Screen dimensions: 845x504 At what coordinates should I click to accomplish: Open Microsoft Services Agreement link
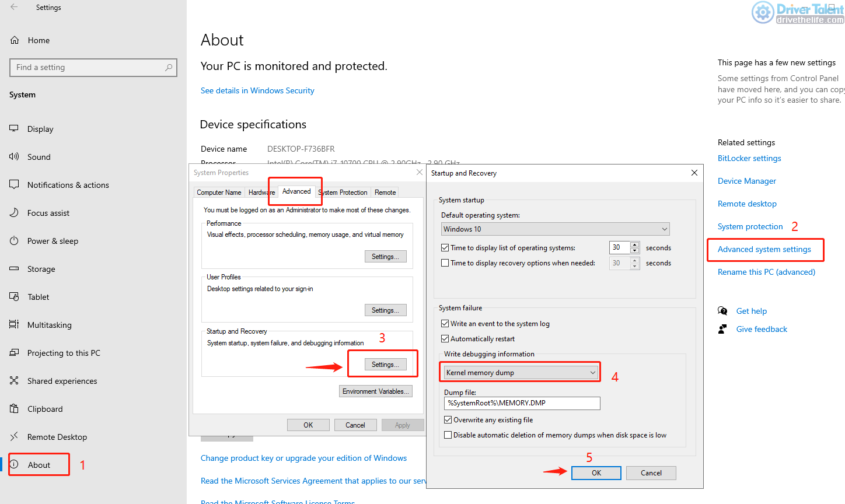pyautogui.click(x=313, y=481)
